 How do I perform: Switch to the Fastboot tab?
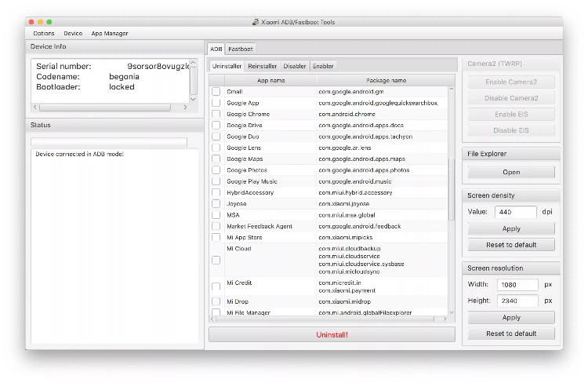[x=241, y=49]
